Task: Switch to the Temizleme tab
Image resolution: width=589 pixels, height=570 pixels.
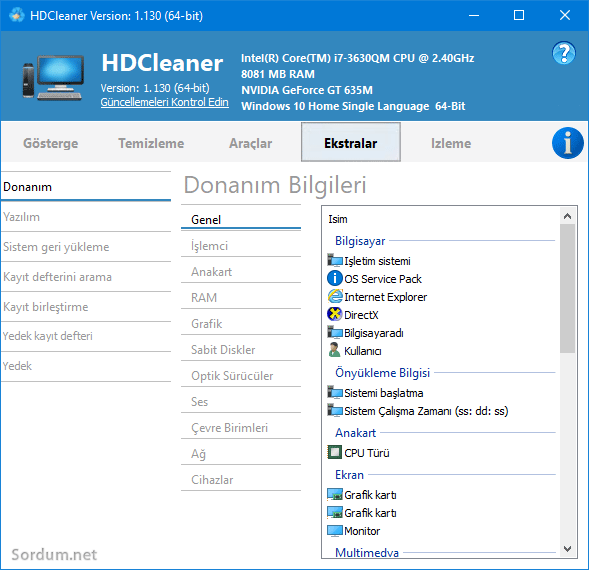Action: [151, 143]
